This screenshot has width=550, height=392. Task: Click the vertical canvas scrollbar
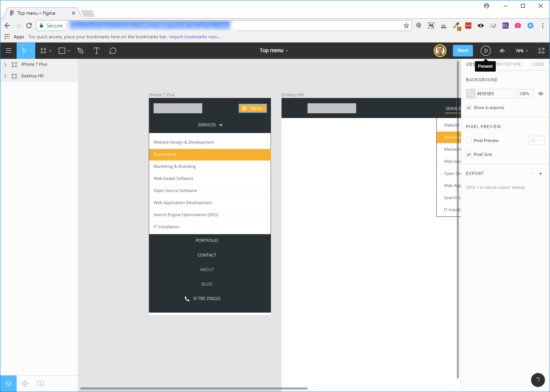[x=458, y=220]
